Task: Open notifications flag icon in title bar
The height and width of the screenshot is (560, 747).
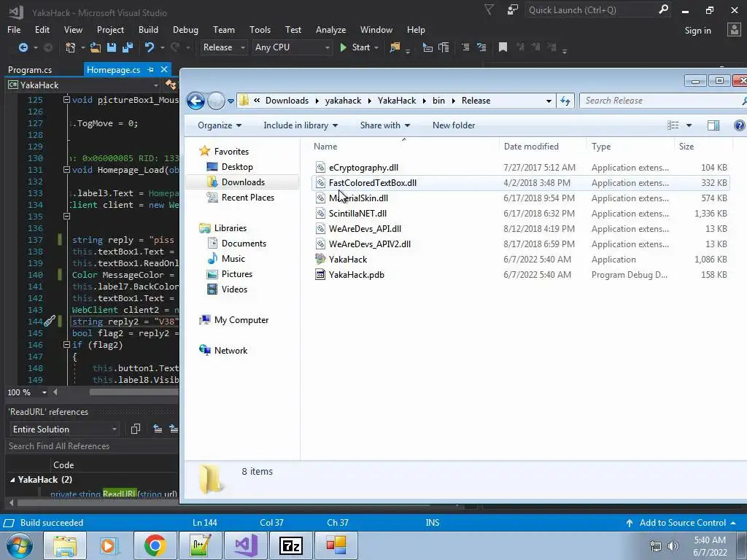Action: 489,9
